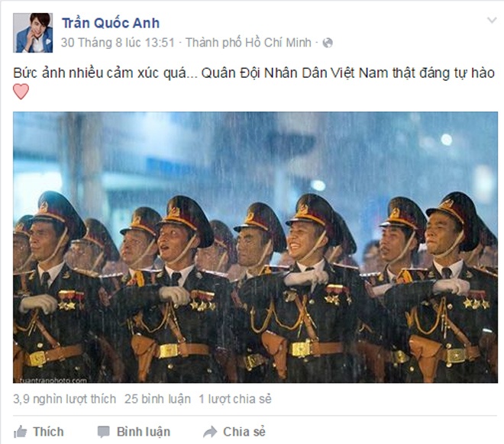Click the comment speech bubble icon

pyautogui.click(x=104, y=432)
